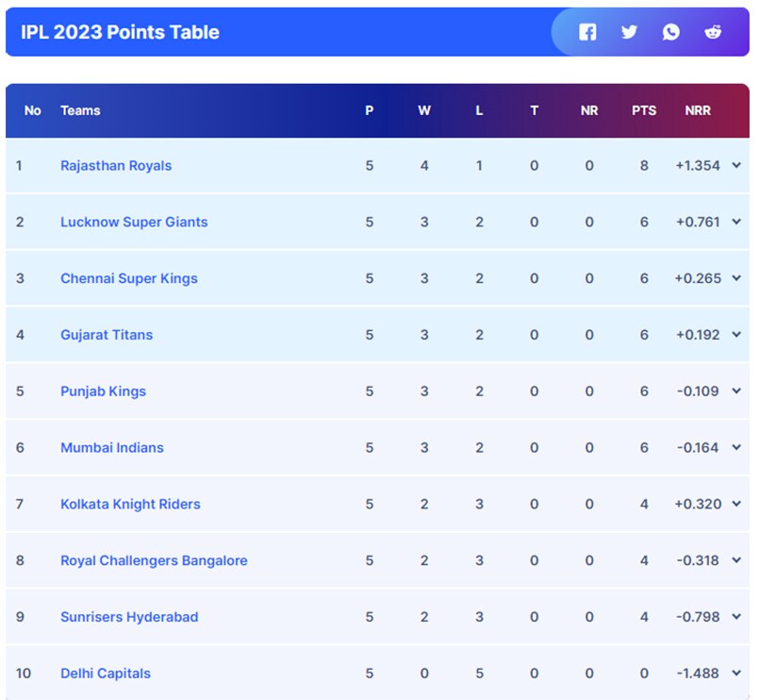Viewport: 760px width, 700px height.
Task: Expand Punjab Kings row chevron
Action: pos(736,391)
